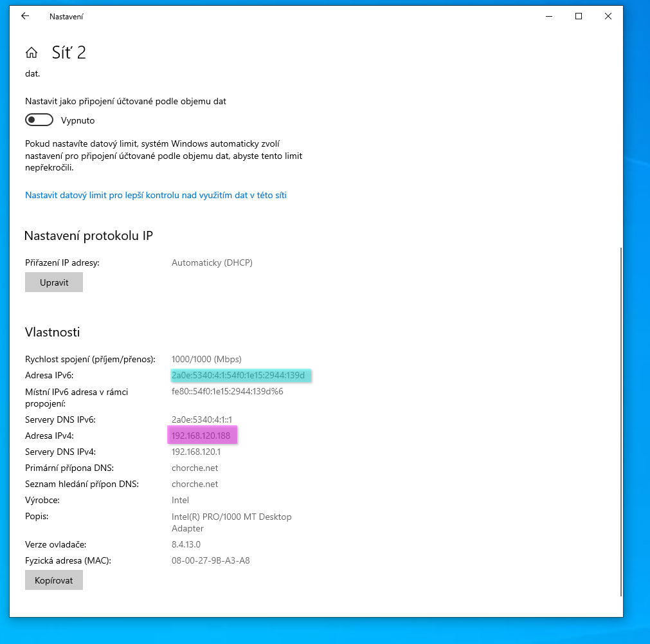
Task: Toggle připojení účtované podle objemu dat
Action: point(39,120)
